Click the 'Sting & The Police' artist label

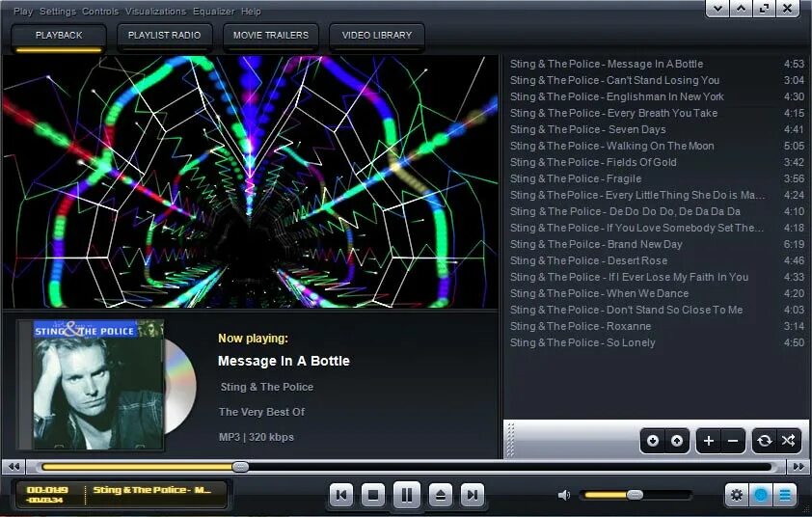pyautogui.click(x=267, y=387)
